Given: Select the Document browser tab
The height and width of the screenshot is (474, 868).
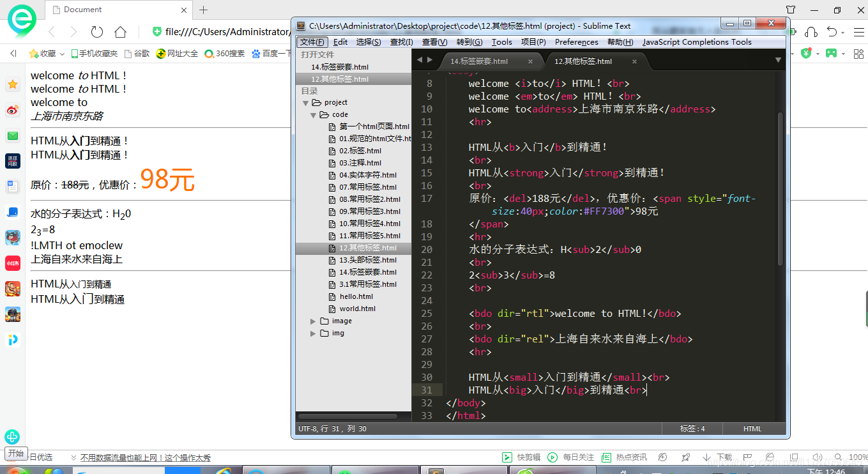Looking at the screenshot, I should tap(119, 10).
